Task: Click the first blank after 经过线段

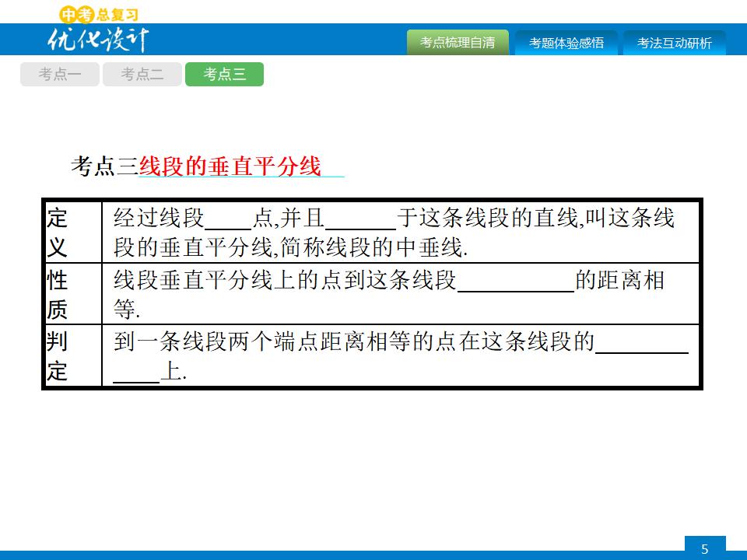Action: pos(228,220)
